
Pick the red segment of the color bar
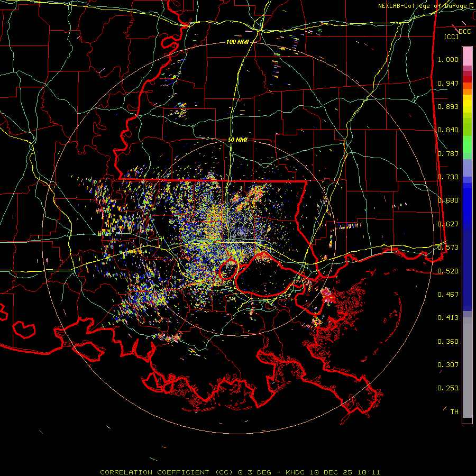(x=467, y=79)
